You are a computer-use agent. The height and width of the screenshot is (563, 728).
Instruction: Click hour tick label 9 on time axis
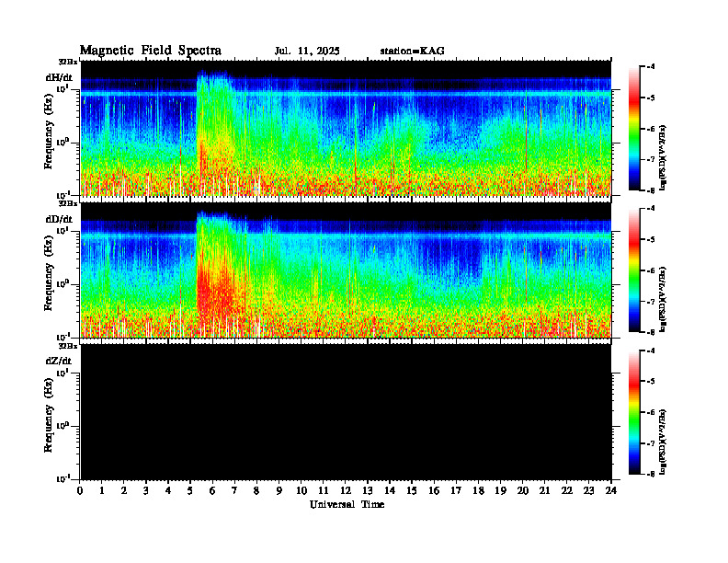click(279, 491)
